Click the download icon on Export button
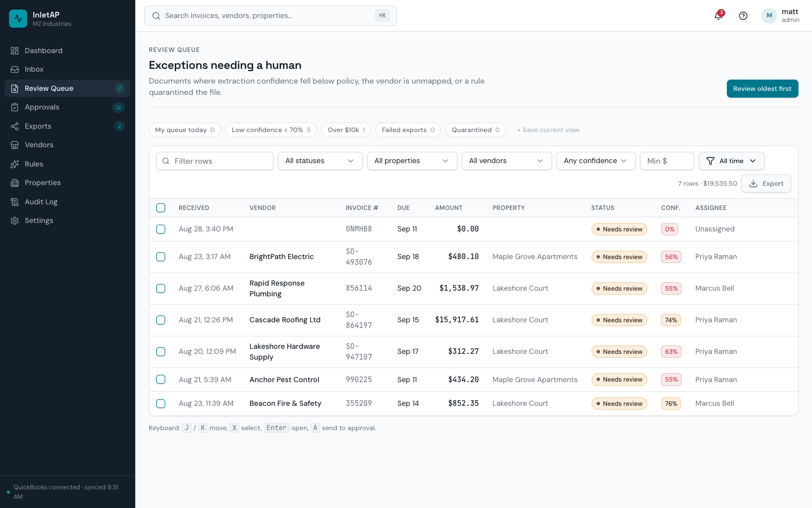 [x=753, y=183]
